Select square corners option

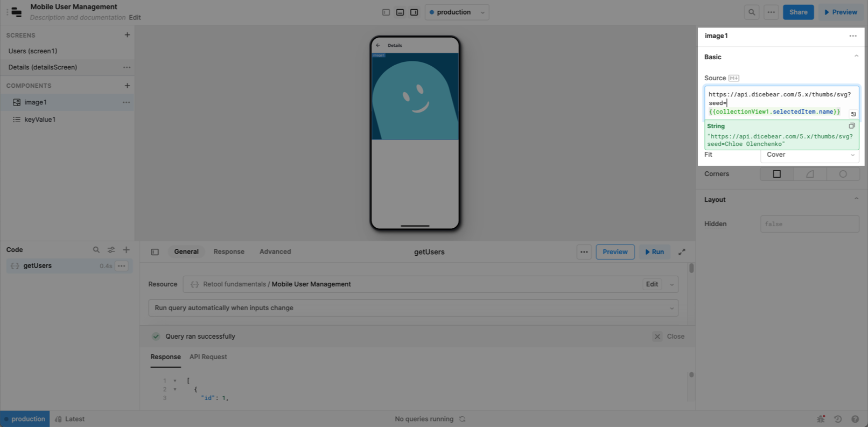click(x=776, y=174)
